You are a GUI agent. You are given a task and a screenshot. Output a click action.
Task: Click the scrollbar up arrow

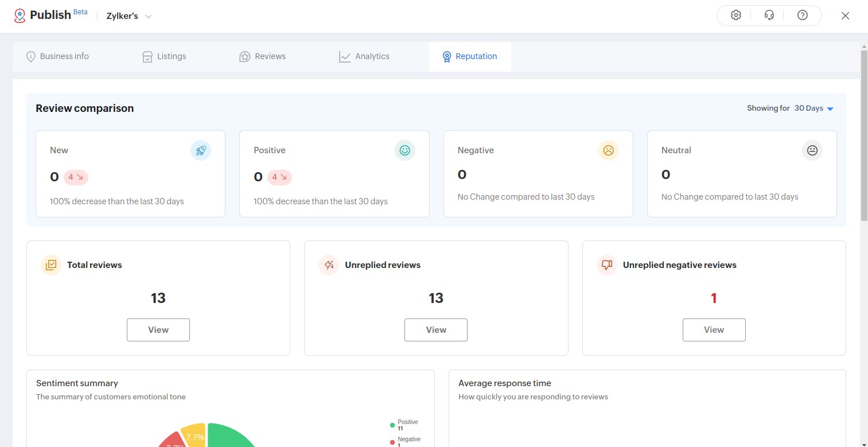(x=864, y=46)
